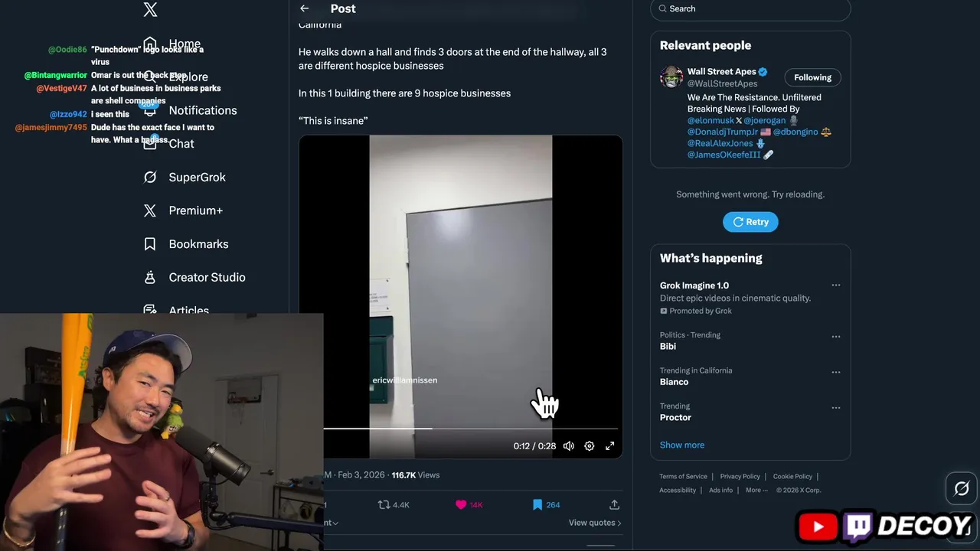980x551 pixels.
Task: Unlike the post with pink heart
Action: coord(461,505)
